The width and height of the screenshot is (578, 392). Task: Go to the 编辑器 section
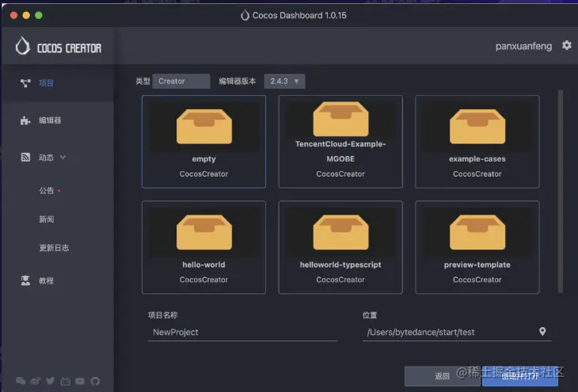[x=58, y=120]
